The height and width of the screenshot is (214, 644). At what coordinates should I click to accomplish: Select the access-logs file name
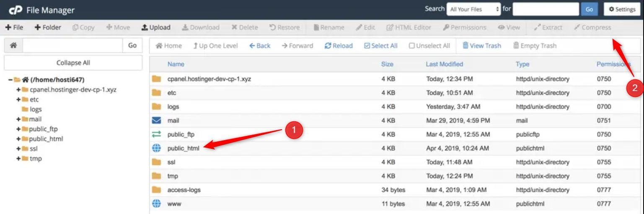click(x=184, y=190)
